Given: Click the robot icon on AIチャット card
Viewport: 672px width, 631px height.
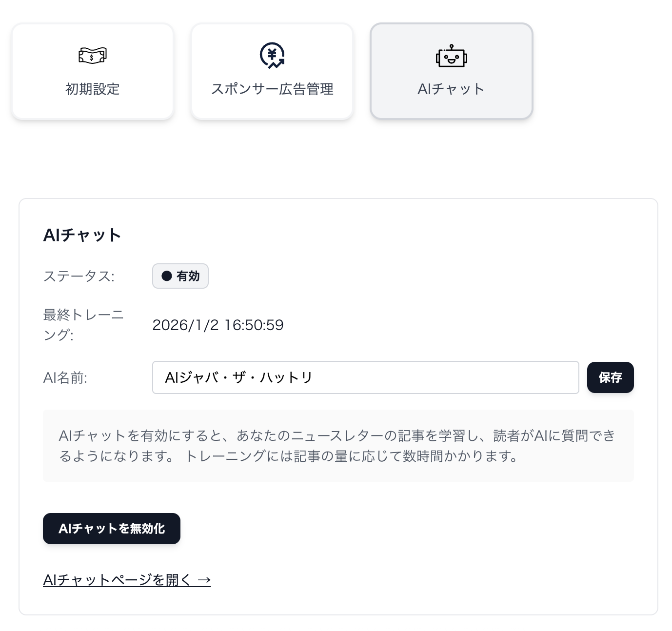Looking at the screenshot, I should [x=451, y=57].
